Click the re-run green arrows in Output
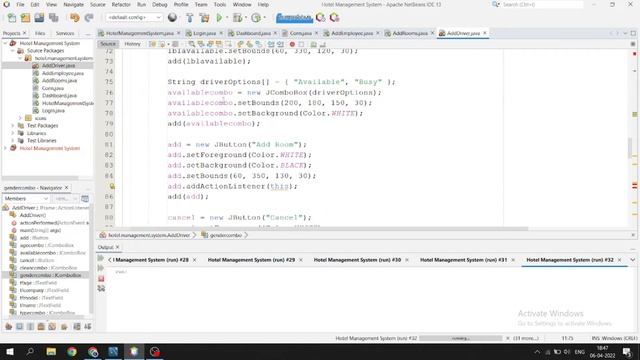The image size is (640, 360). point(100,258)
